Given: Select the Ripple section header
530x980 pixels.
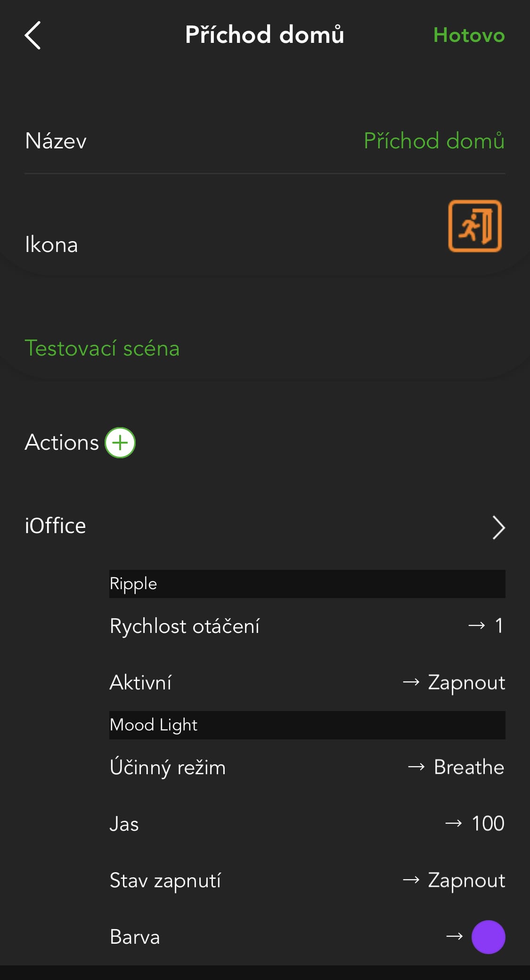Looking at the screenshot, I should (307, 584).
